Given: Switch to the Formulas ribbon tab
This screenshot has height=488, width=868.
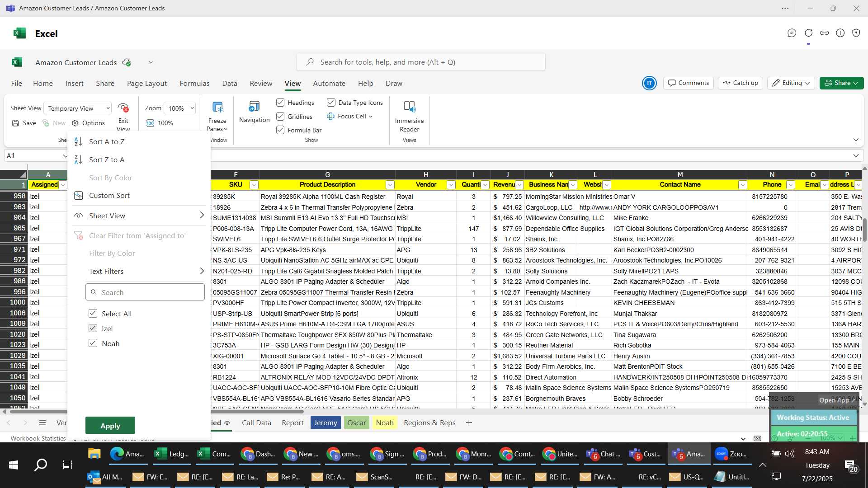Looking at the screenshot, I should click(194, 84).
